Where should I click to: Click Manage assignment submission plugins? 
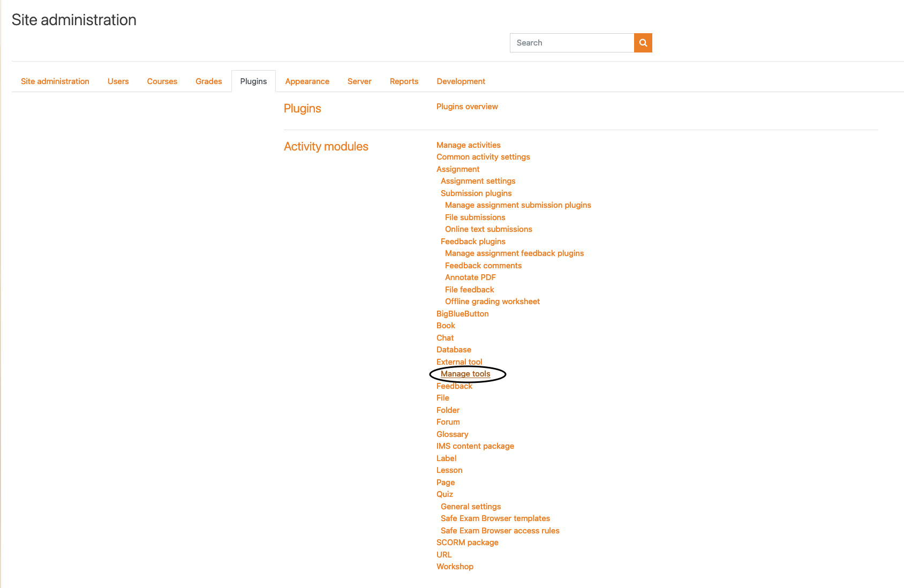pyautogui.click(x=518, y=205)
